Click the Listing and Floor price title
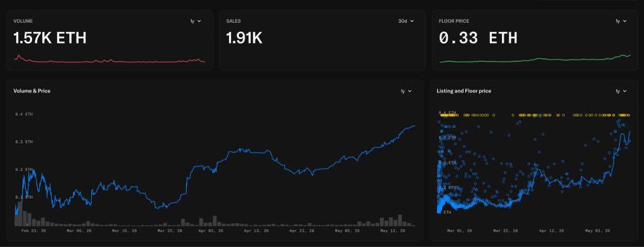This screenshot has width=644, height=247. [x=464, y=91]
